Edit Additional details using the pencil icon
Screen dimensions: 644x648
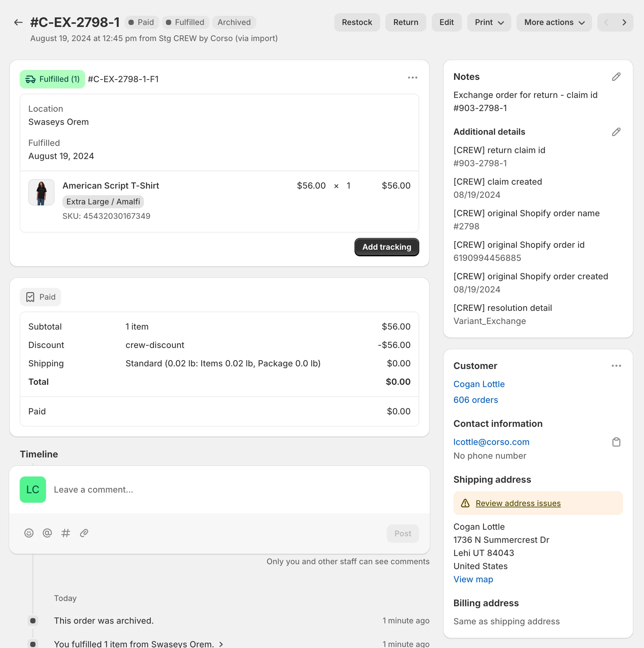[616, 131]
